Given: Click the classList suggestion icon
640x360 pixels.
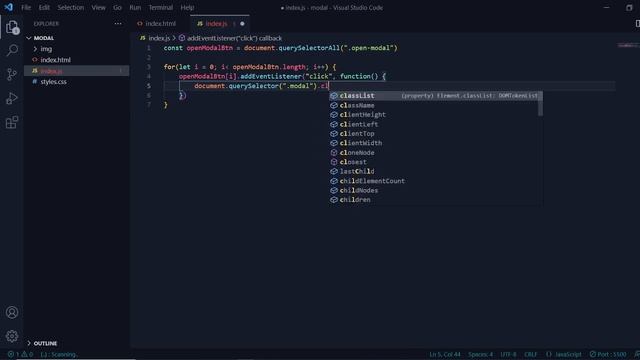Looking at the screenshot, I should [x=334, y=96].
